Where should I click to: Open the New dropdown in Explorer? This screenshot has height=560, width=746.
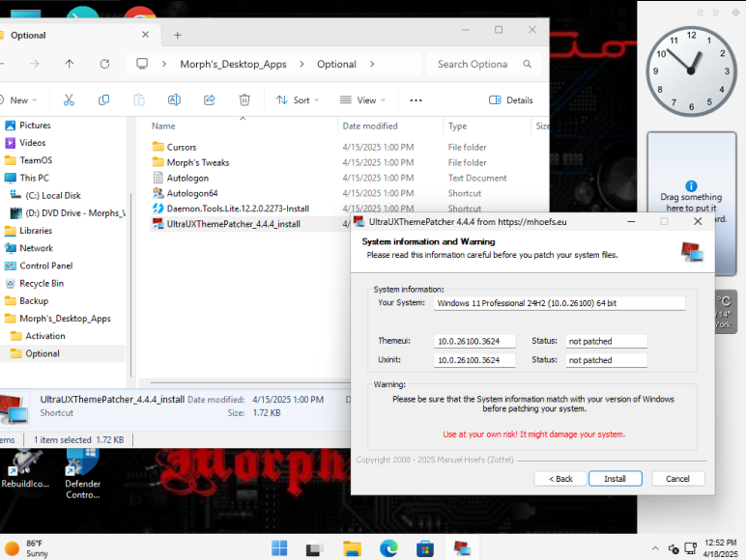(19, 100)
